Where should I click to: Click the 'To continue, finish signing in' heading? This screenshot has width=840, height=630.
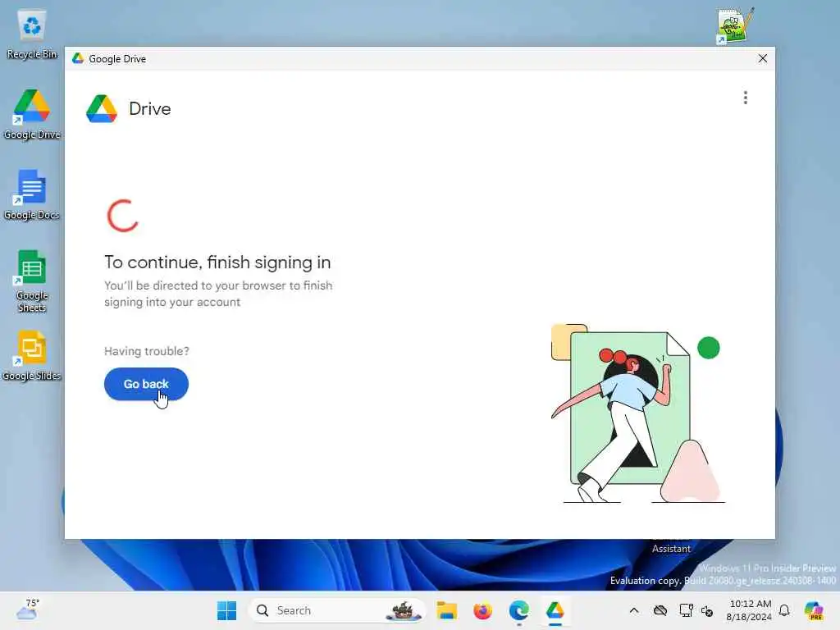(217, 262)
